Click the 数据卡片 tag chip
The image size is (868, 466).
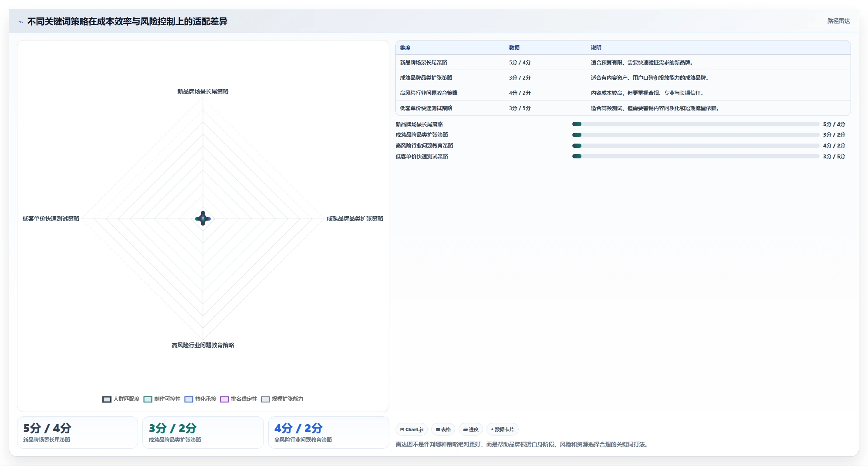(x=502, y=429)
